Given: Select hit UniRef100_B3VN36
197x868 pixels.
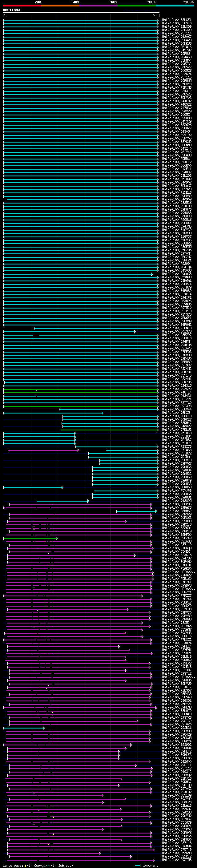Looking at the screenshot, I should (x=177, y=304).
